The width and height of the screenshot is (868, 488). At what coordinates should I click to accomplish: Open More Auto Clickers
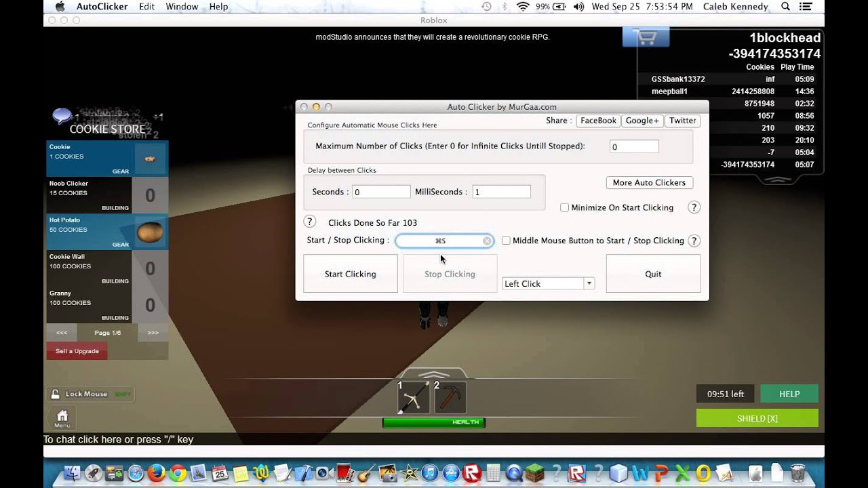[x=649, y=182]
